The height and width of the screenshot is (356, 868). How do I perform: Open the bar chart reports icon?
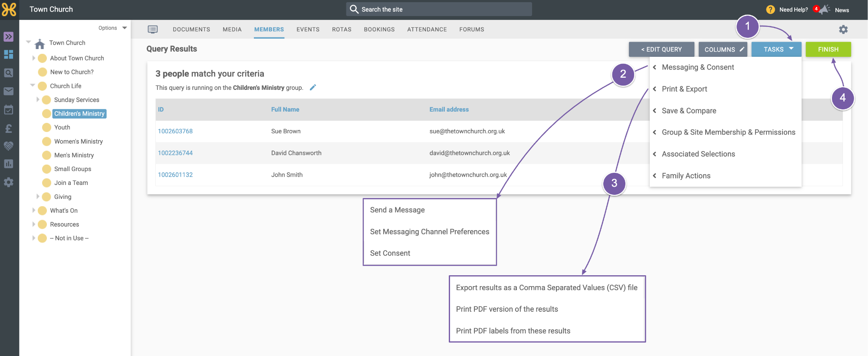point(9,164)
